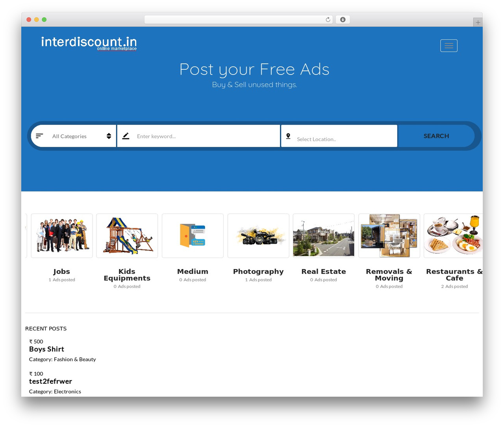This screenshot has width=504, height=427.
Task: Click 'Buy & Sell unused things.' text
Action: 254,85
